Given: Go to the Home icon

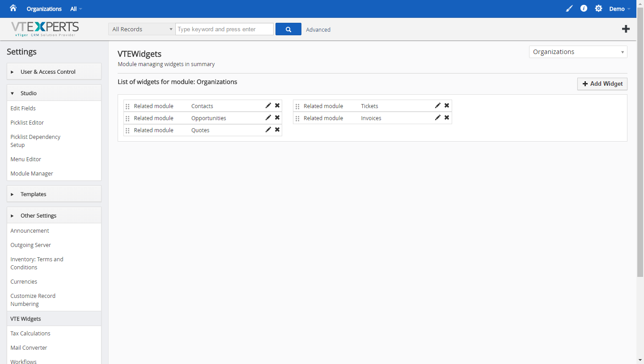Looking at the screenshot, I should click(13, 8).
